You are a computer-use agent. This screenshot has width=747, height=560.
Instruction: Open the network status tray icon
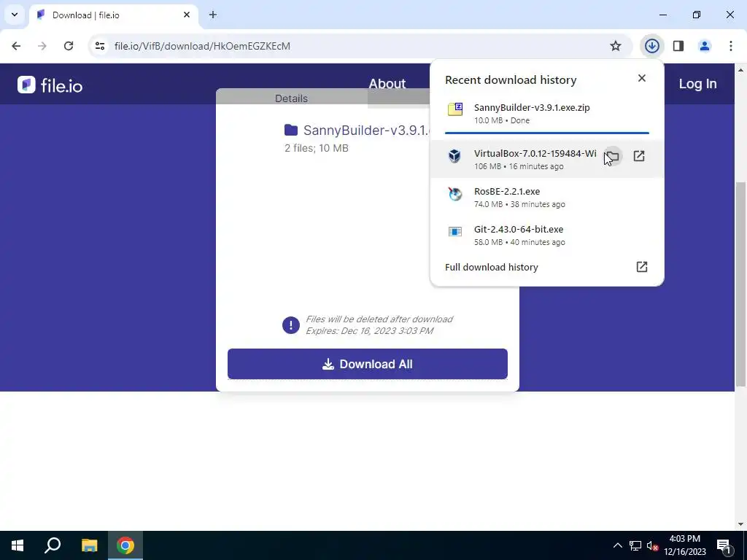coord(635,545)
